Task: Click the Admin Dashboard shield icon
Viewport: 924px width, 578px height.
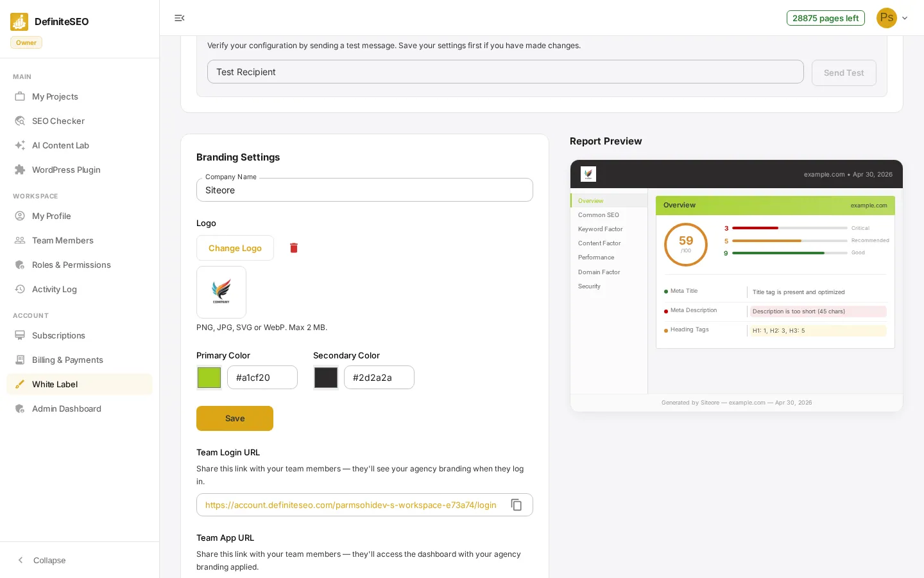Action: [20, 408]
